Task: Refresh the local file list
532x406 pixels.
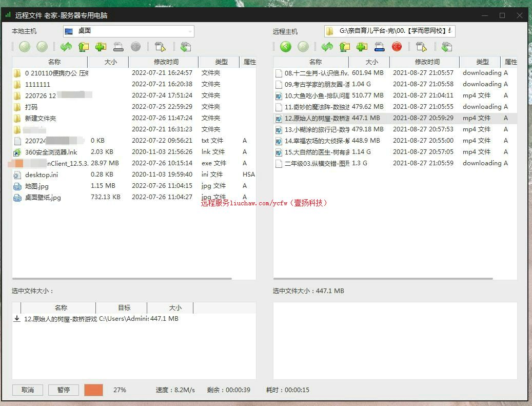Action: point(66,47)
